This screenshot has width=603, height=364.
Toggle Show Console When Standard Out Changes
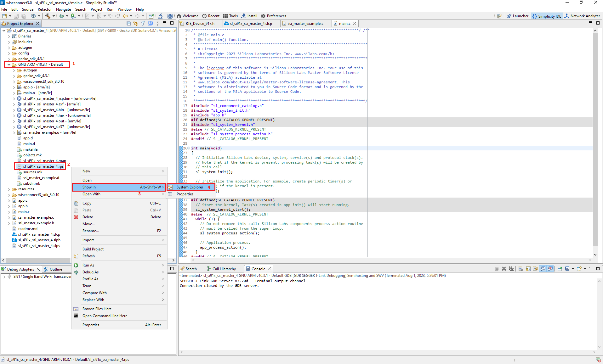(543, 269)
